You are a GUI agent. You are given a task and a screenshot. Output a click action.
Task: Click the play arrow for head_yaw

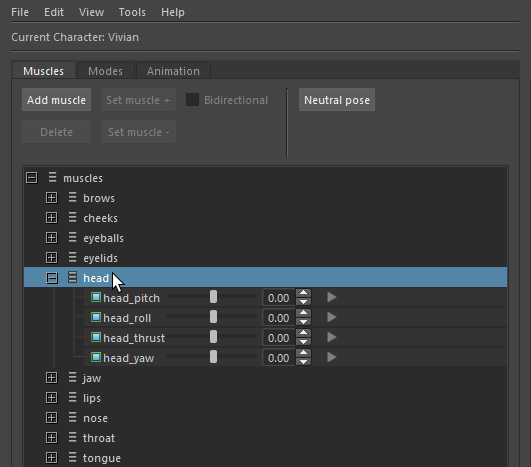point(332,357)
